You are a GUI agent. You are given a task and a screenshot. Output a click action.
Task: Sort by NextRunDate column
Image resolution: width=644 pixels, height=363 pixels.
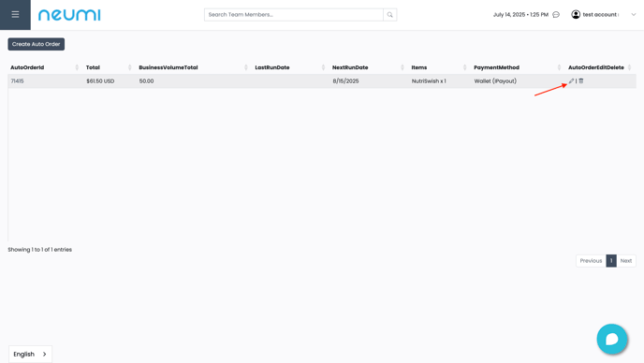coord(368,67)
